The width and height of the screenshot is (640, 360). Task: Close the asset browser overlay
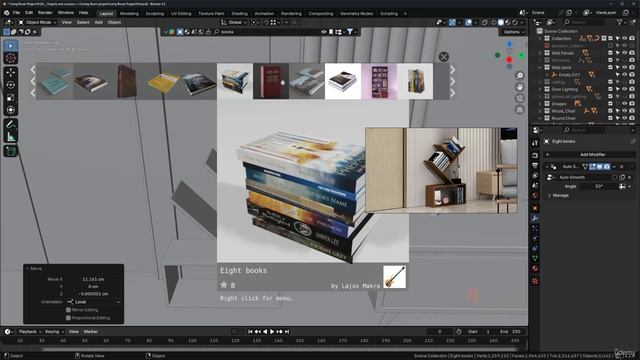(444, 57)
